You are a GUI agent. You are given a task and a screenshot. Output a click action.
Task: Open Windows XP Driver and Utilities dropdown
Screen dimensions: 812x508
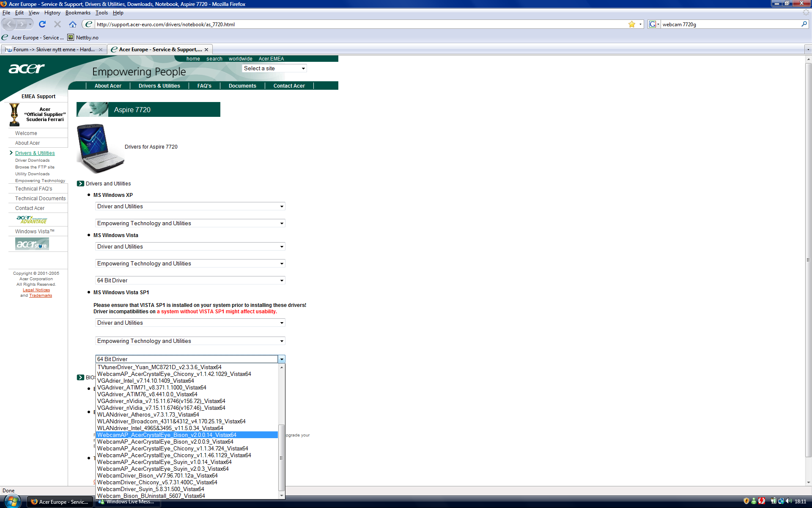click(190, 206)
